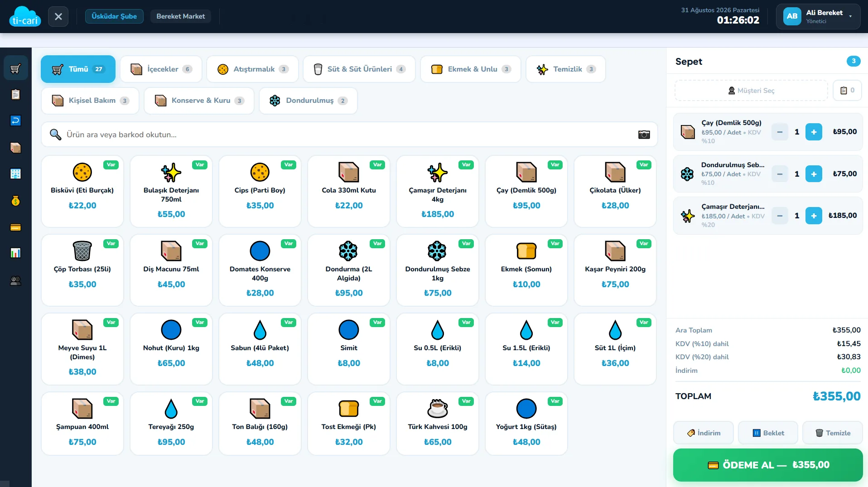The height and width of the screenshot is (487, 868).
Task: Add Tost Ekmeği (Pk) product card
Action: [x=349, y=424]
